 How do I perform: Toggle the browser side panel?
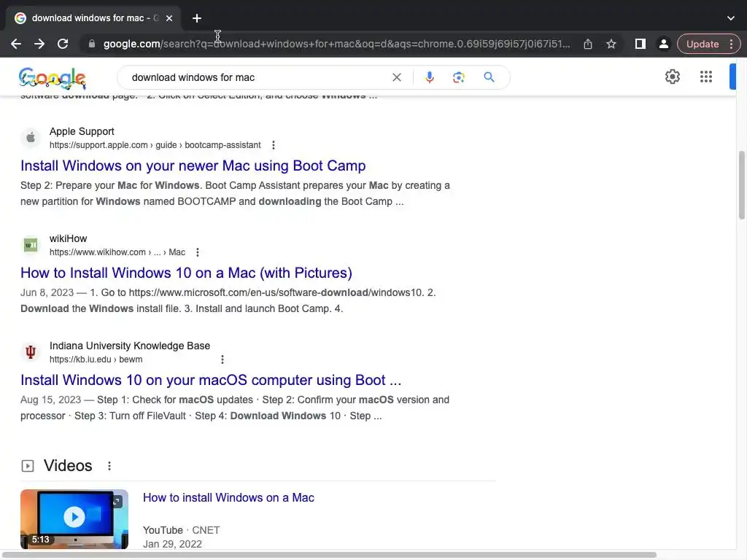click(640, 44)
